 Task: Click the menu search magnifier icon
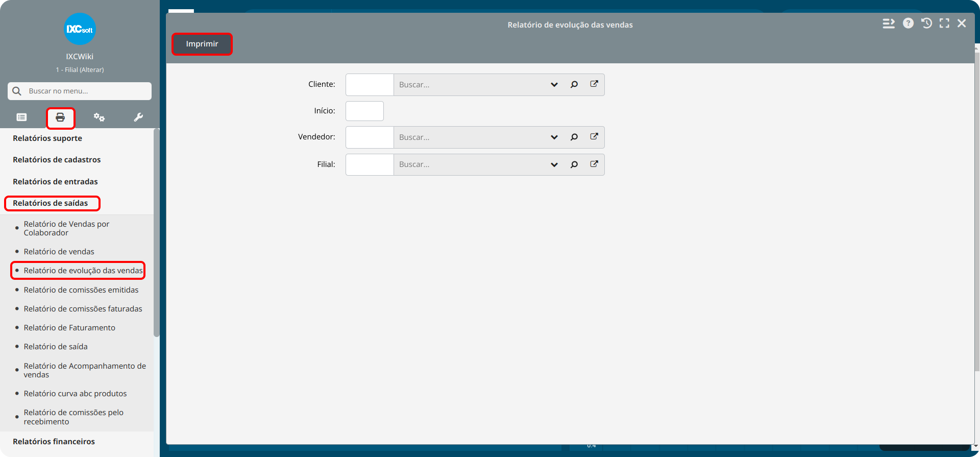pyautogui.click(x=17, y=91)
